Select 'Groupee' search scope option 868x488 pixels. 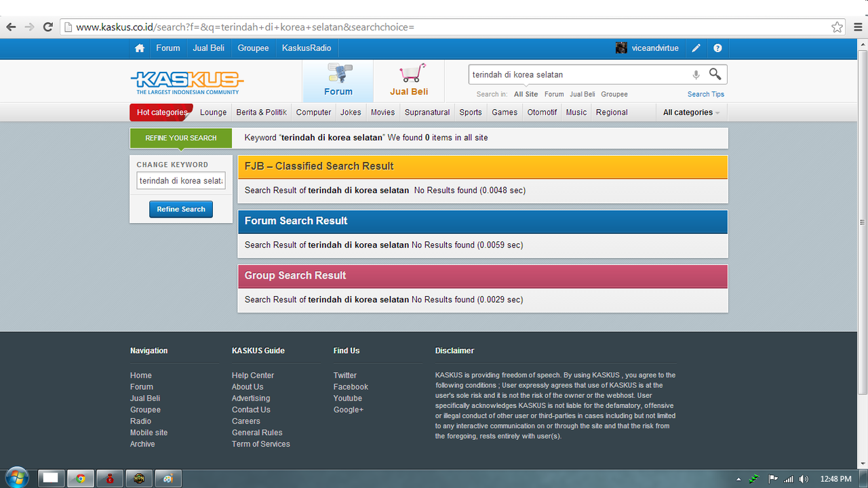click(614, 94)
